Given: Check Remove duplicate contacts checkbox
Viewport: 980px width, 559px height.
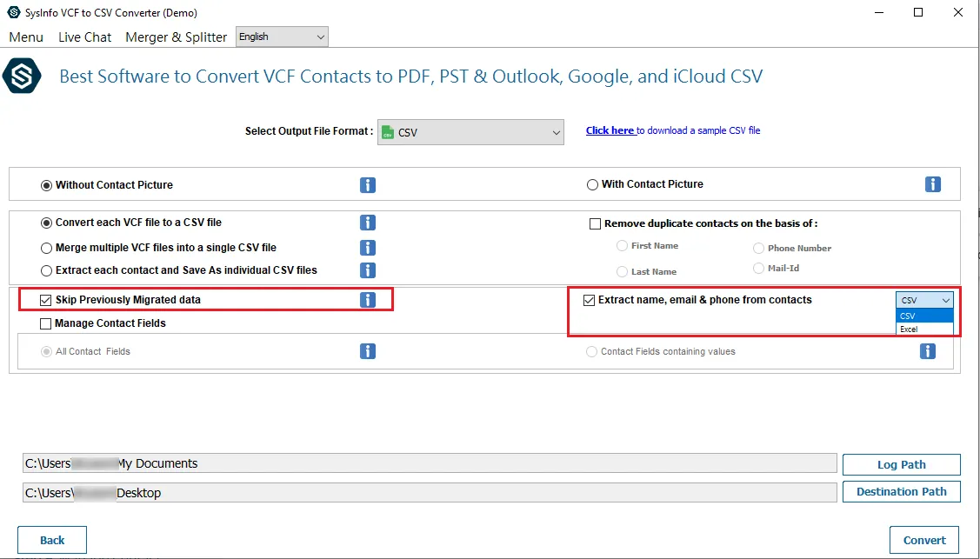Looking at the screenshot, I should point(596,223).
